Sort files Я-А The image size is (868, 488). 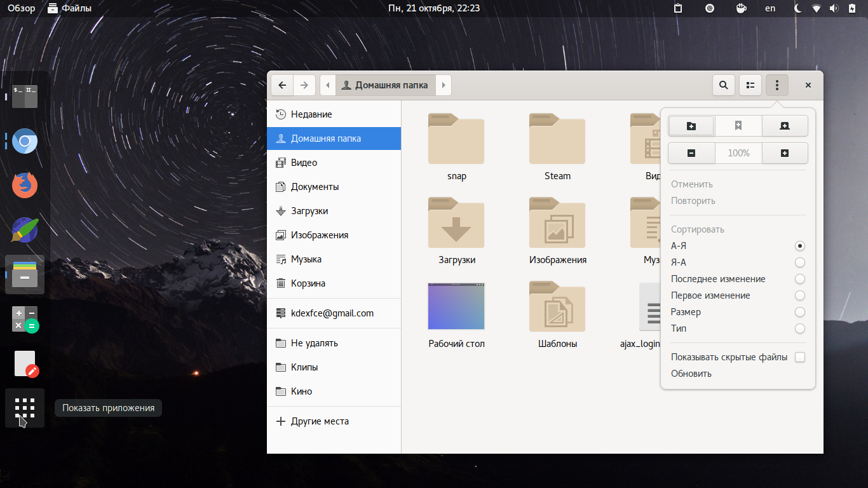738,262
